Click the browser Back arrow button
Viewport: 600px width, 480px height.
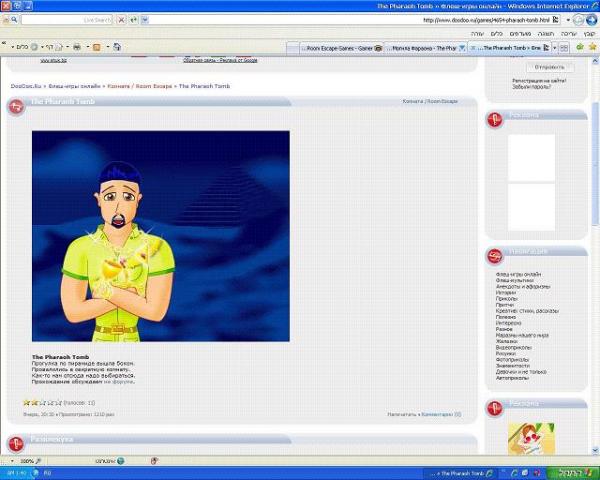[x=592, y=20]
